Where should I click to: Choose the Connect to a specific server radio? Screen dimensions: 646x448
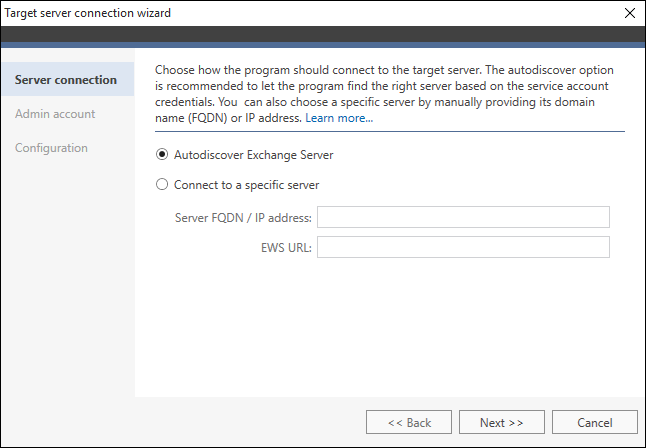[x=162, y=184]
